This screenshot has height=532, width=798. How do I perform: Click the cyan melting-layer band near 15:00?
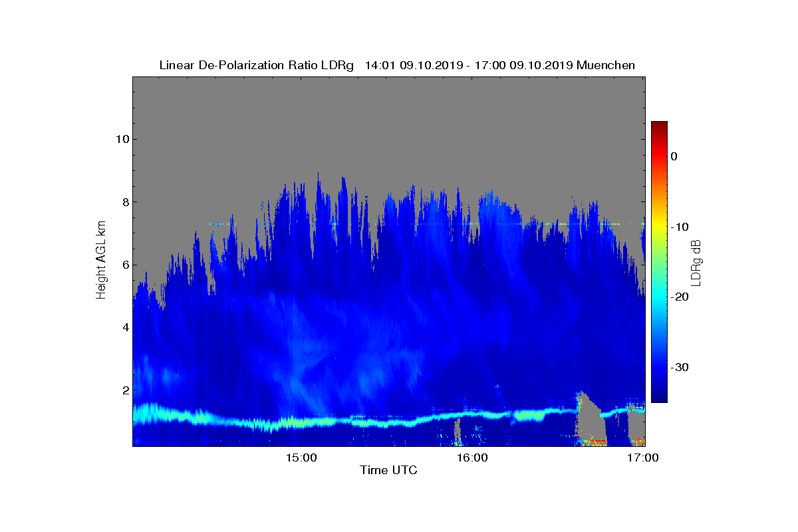click(x=301, y=422)
